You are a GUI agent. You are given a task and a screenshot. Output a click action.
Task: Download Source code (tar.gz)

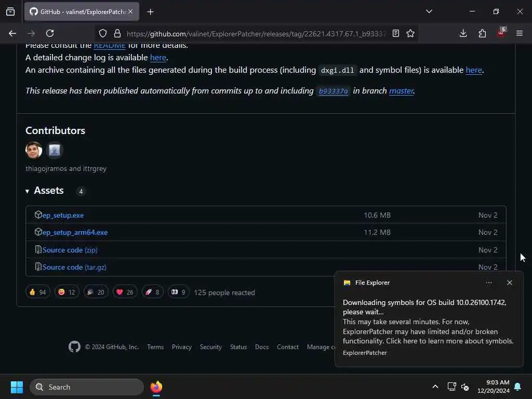74,267
